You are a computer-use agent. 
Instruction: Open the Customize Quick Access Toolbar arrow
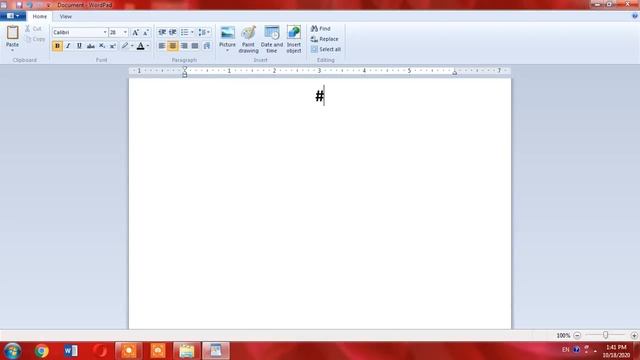pos(49,5)
